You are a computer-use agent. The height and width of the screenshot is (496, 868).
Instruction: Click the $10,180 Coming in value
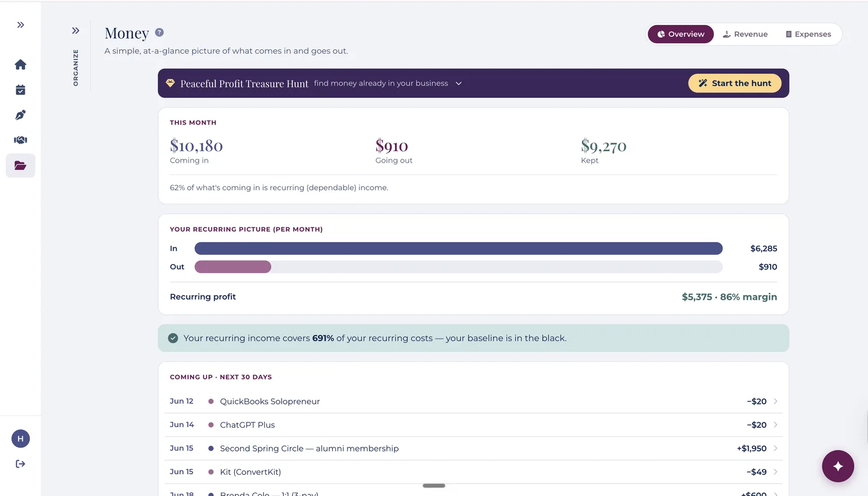point(196,146)
